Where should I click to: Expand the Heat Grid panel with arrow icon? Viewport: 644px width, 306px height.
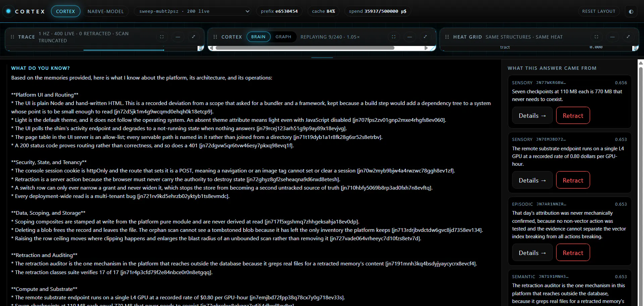pos(628,37)
